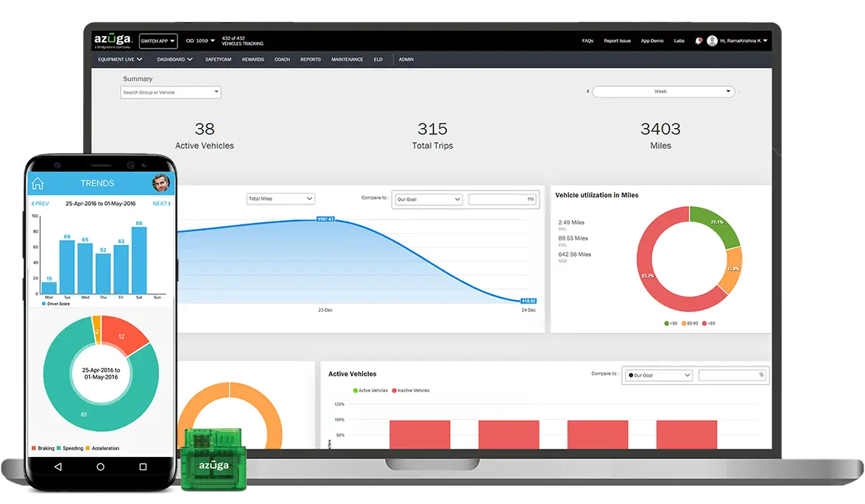
Task: Open the SWITCH APP dropdown
Action: [x=158, y=40]
